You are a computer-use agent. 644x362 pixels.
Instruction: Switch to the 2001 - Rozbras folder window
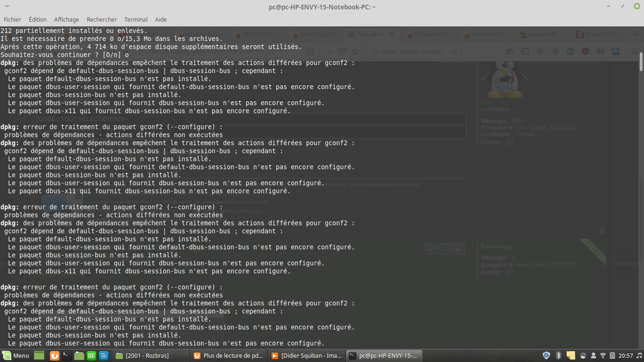tap(149, 355)
